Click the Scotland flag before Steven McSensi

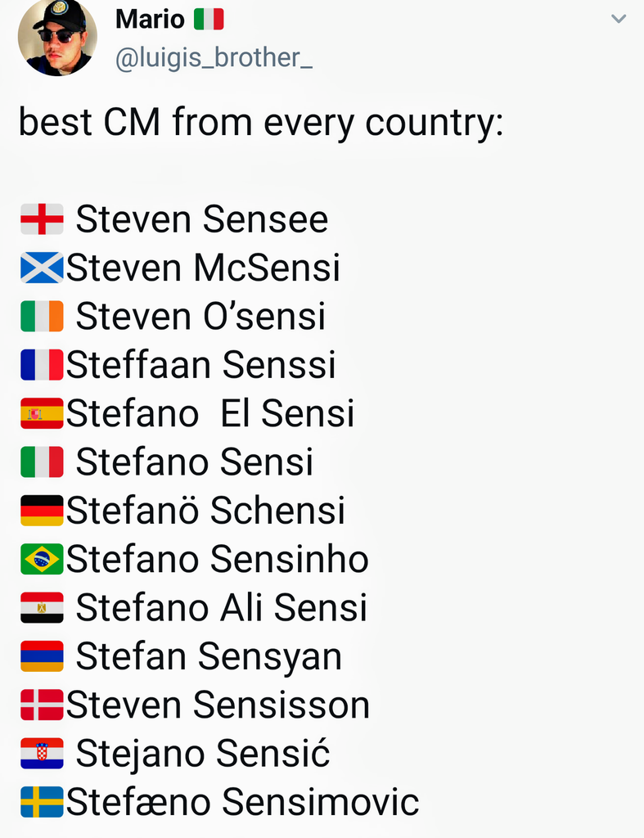pyautogui.click(x=42, y=268)
